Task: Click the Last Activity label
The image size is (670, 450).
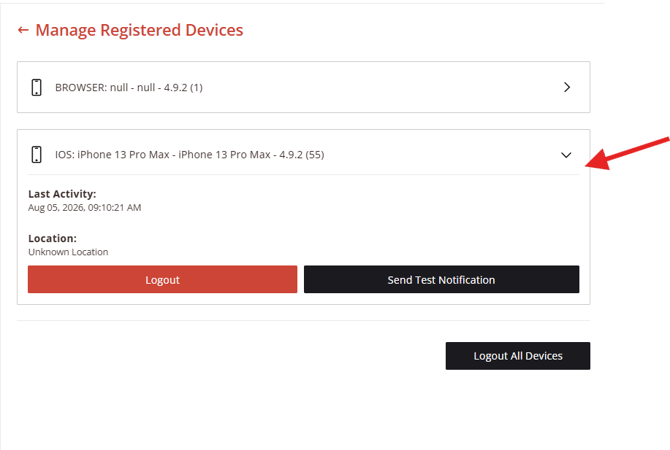Action: click(x=62, y=194)
